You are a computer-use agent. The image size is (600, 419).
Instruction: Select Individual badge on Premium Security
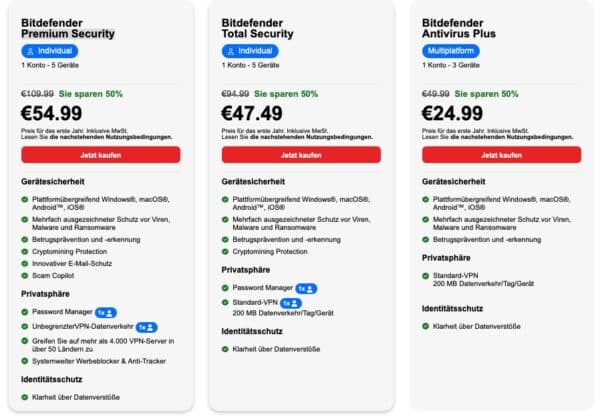[x=50, y=51]
